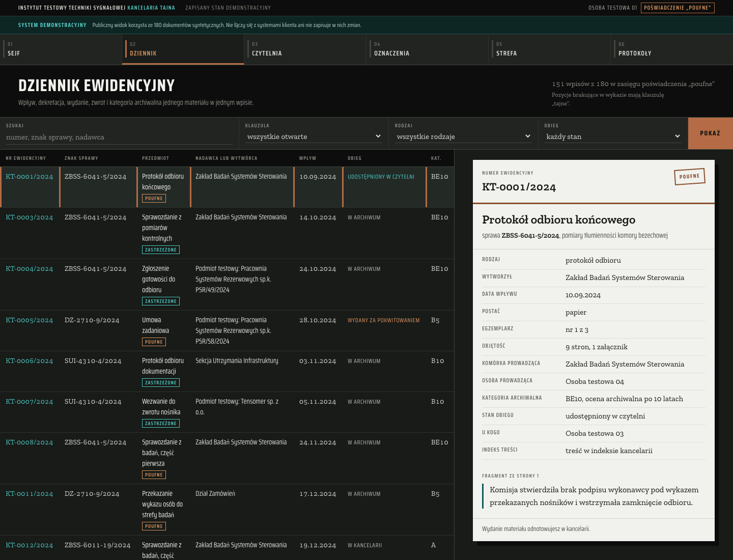The width and height of the screenshot is (733, 560).
Task: Expand the Rodzaj dropdown 'wszystkie rodzaje'
Action: [464, 136]
